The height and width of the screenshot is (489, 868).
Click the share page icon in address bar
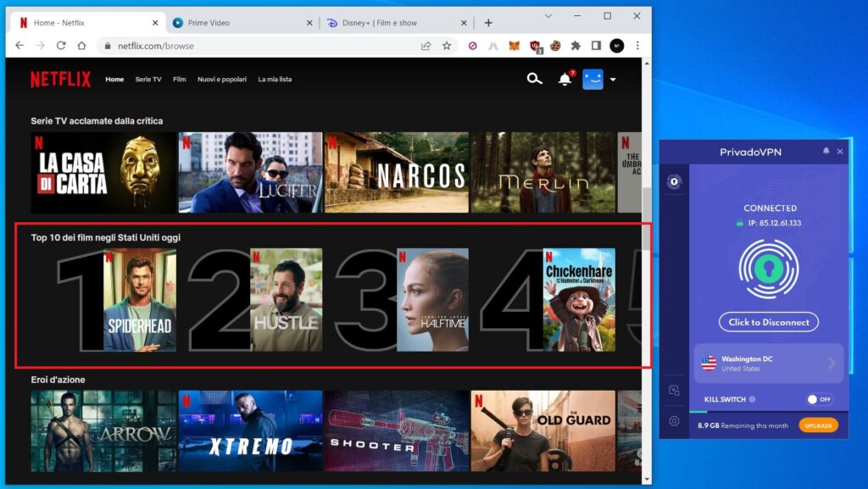(426, 46)
